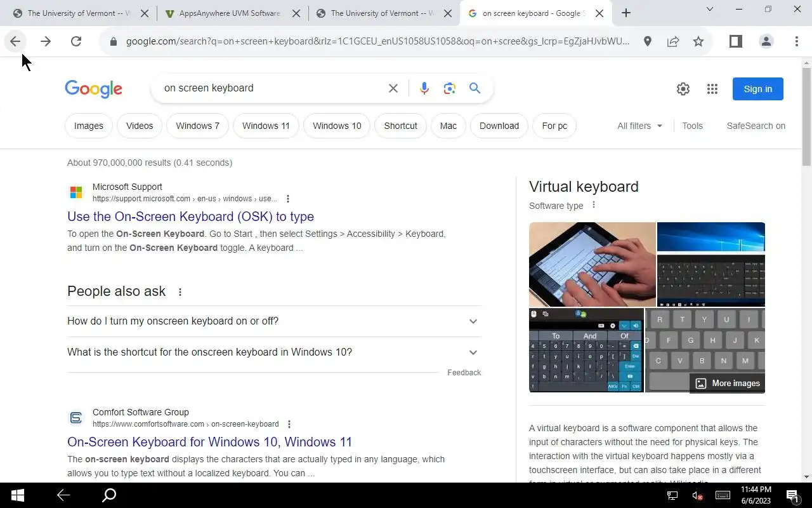Open 'On-Screen Keyboard for Windows 10' result

[x=209, y=442]
